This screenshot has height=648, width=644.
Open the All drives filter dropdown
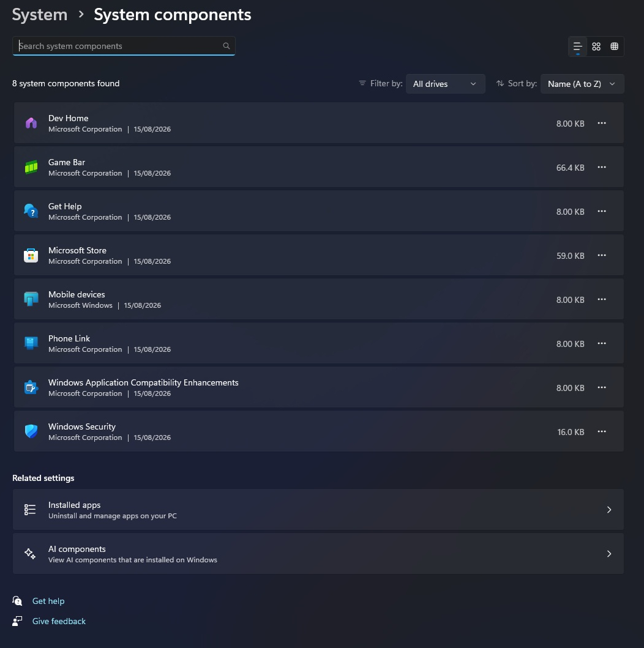click(445, 84)
